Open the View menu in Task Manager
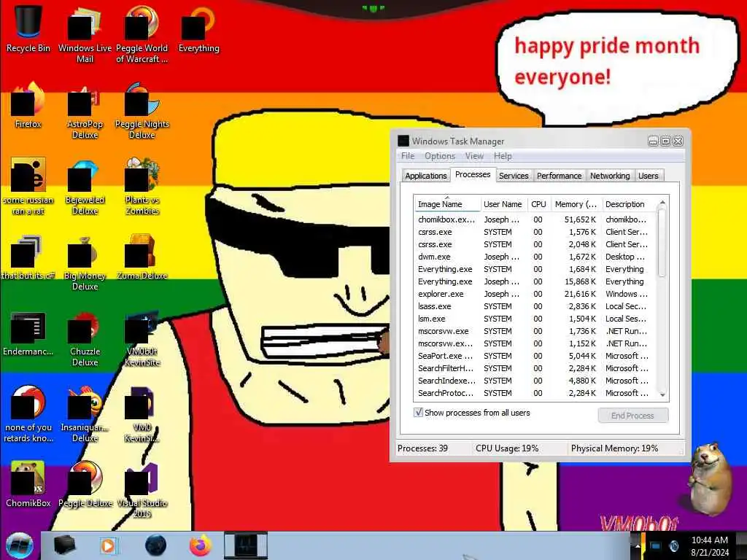This screenshot has width=747, height=560. [x=474, y=156]
